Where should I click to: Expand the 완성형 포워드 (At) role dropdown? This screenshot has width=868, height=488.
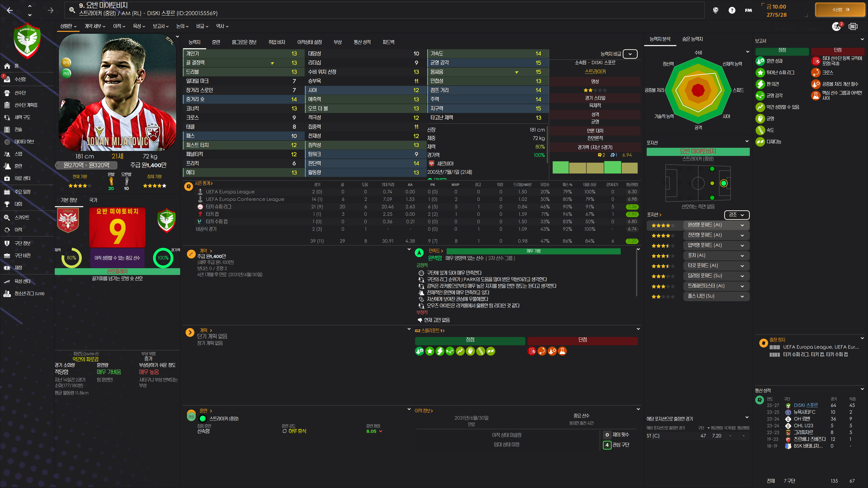742,225
